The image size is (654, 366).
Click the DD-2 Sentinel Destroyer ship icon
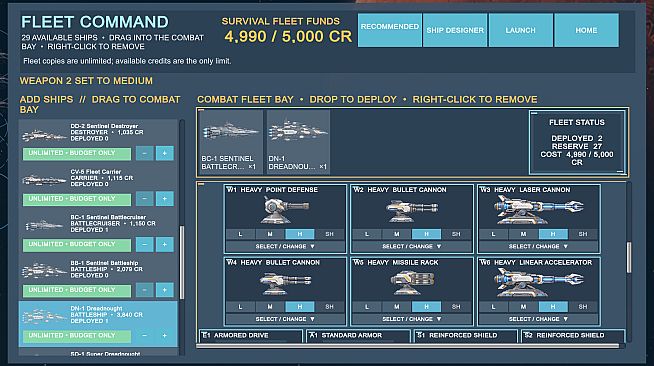pyautogui.click(x=44, y=135)
